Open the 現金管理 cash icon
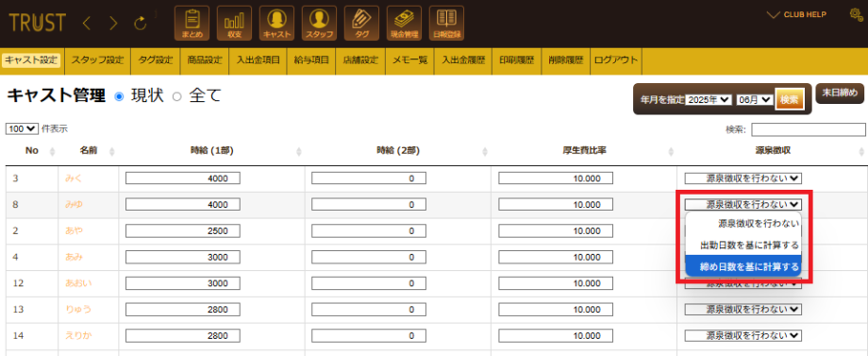 [404, 24]
